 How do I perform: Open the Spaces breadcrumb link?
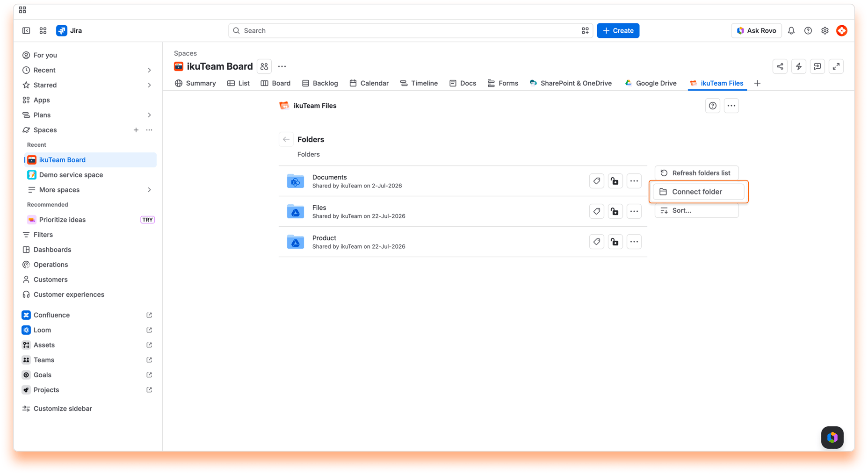coord(185,53)
